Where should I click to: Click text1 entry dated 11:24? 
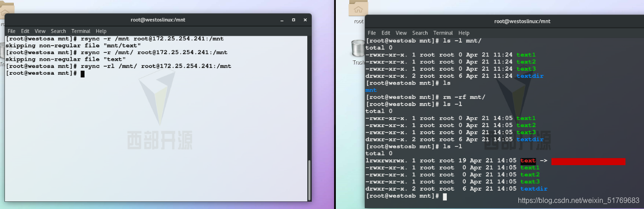pos(526,55)
